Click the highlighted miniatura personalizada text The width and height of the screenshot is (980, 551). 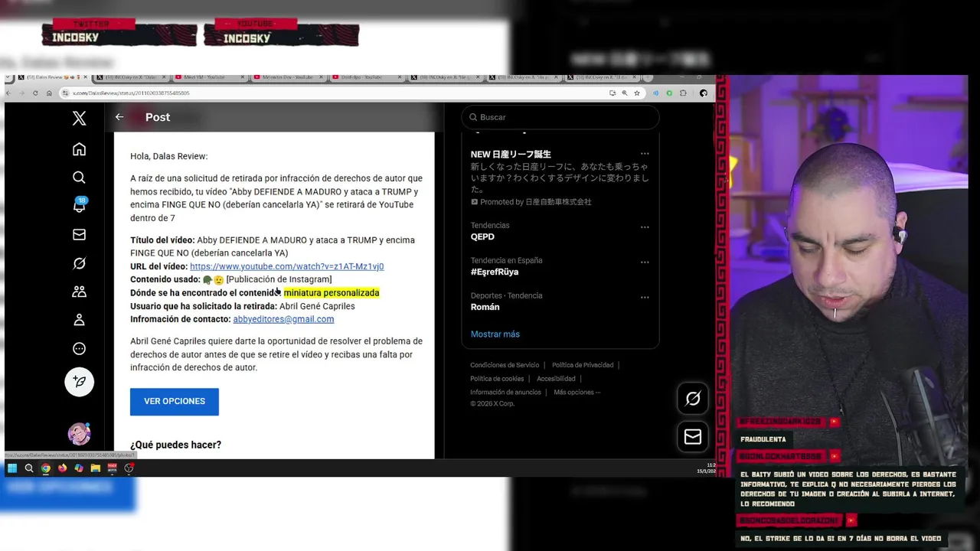pyautogui.click(x=332, y=293)
